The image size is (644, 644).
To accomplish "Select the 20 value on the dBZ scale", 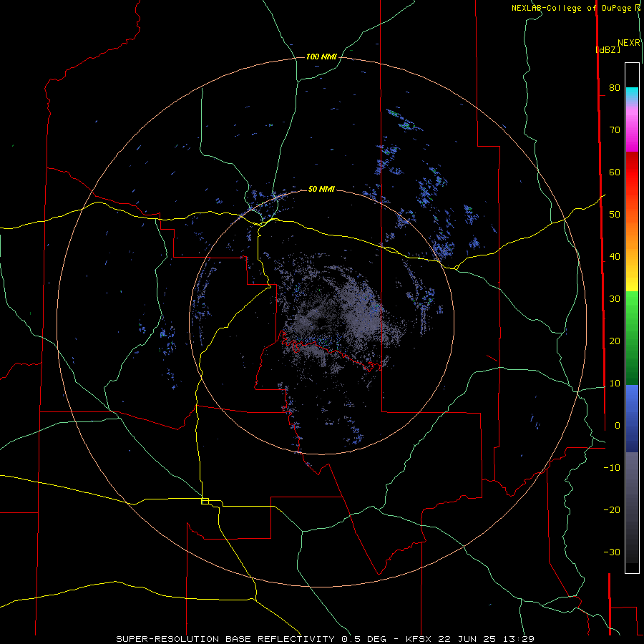I will coord(615,341).
